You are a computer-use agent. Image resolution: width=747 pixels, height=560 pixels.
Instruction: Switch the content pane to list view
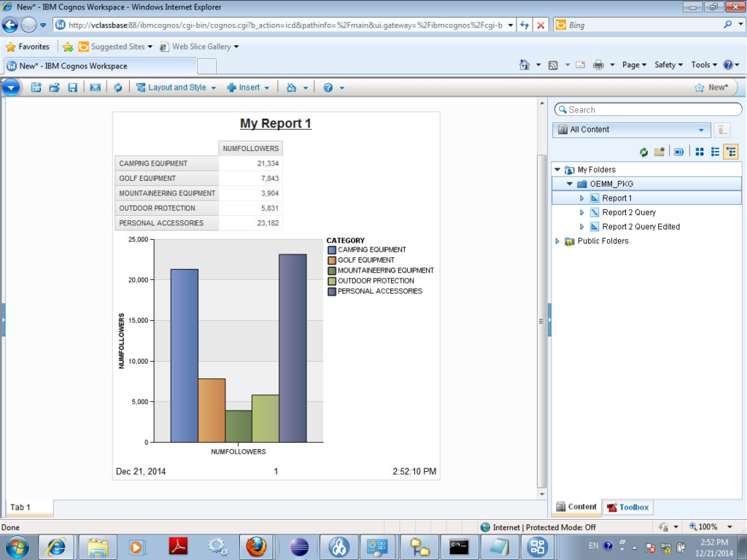[715, 152]
